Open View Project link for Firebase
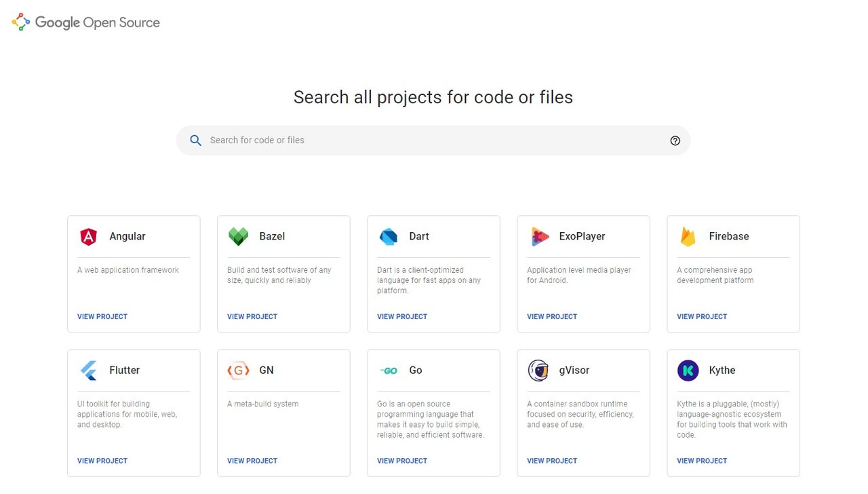Screen dimensions: 868x494 coord(702,317)
